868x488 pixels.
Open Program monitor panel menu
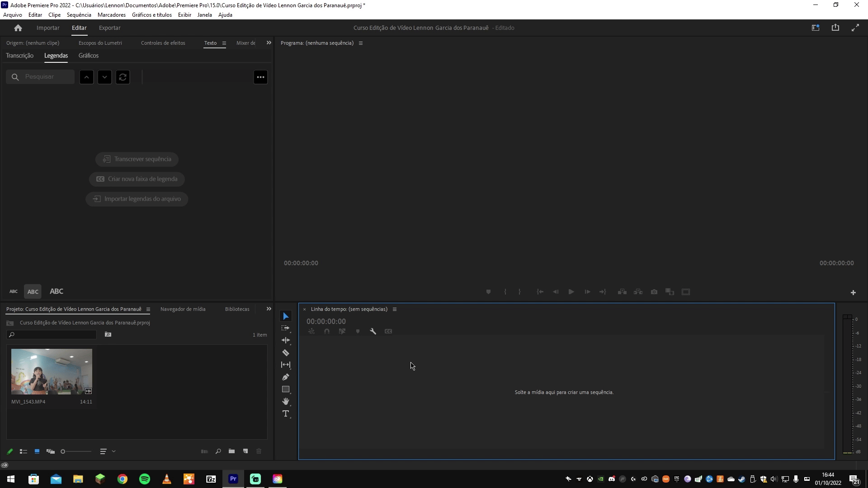click(x=361, y=43)
